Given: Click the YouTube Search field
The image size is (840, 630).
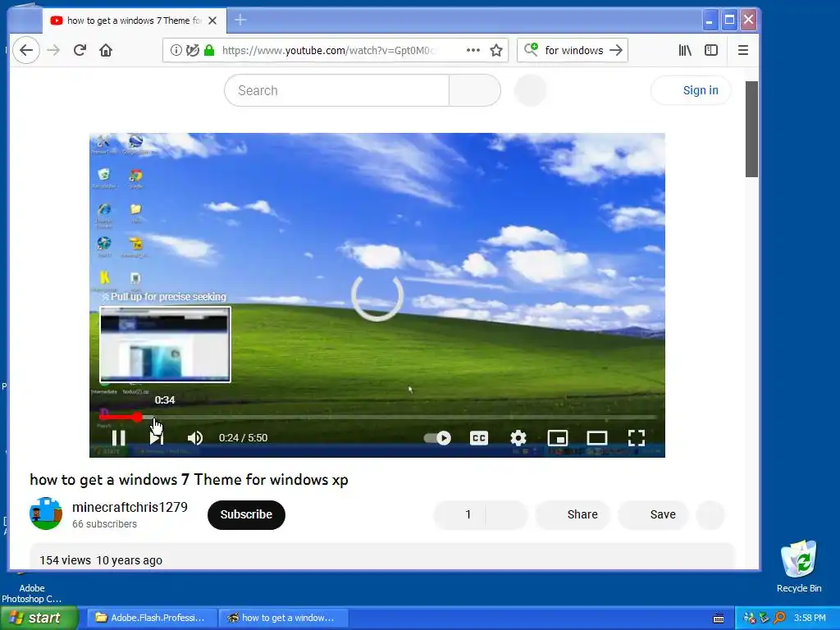Looking at the screenshot, I should 336,90.
